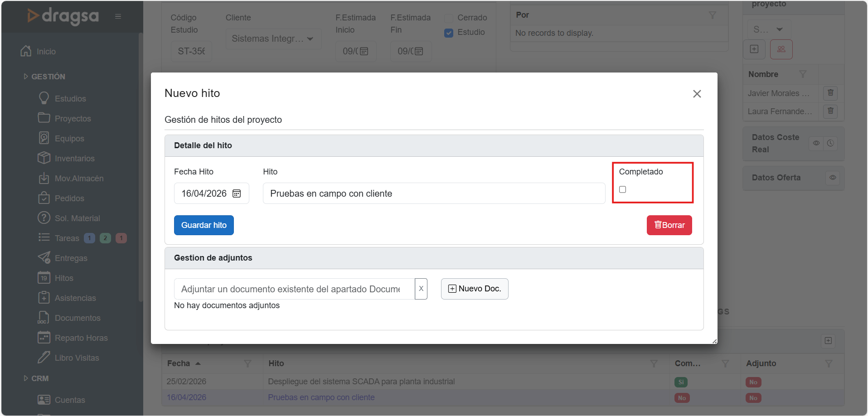The height and width of the screenshot is (416, 868).
Task: Show Datos Oferta with eye icon
Action: (833, 178)
